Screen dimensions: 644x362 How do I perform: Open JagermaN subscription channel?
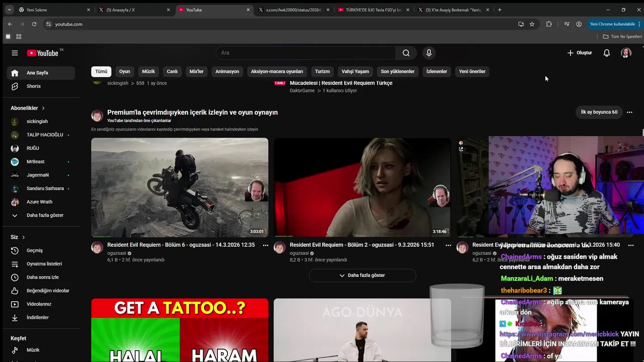[41, 175]
